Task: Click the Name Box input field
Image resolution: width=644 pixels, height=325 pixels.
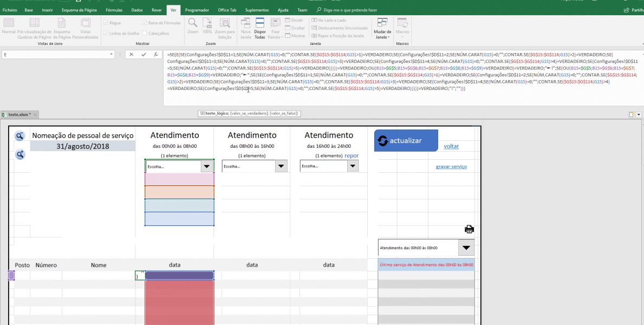Action: click(x=54, y=55)
